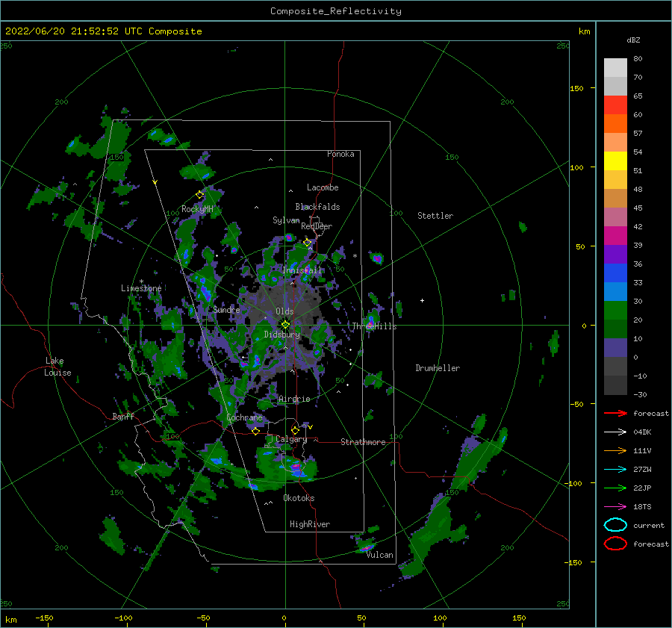The width and height of the screenshot is (672, 628).
Task: Click the yellow radar-site diamond near Didsbury
Action: pyautogui.click(x=285, y=325)
